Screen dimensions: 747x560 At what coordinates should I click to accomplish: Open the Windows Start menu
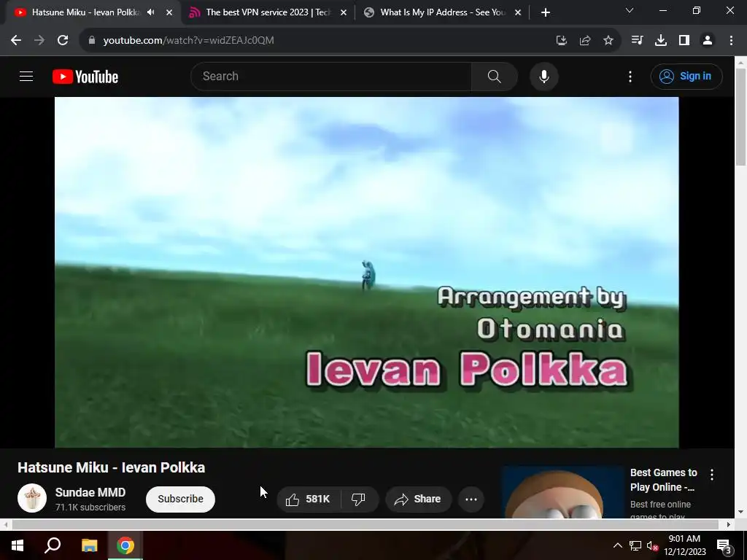point(18,545)
